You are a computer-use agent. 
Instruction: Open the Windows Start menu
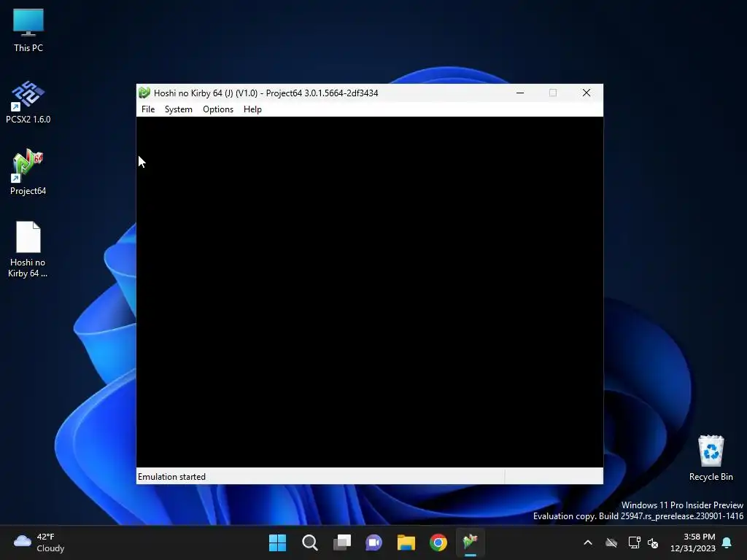pos(277,542)
